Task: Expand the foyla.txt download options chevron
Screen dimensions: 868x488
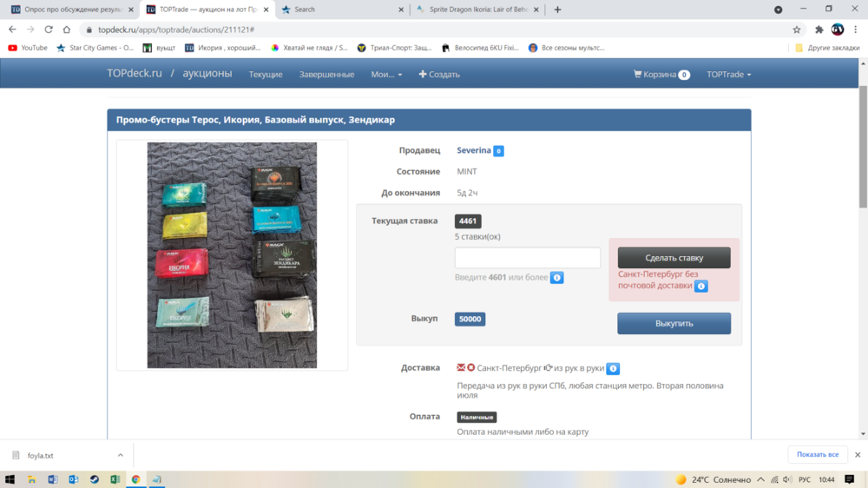Action: [121, 455]
